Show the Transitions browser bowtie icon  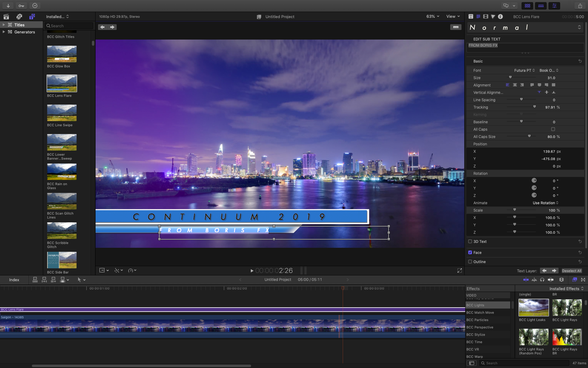(x=583, y=280)
